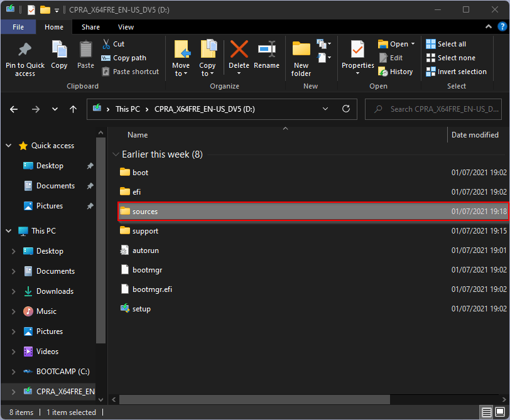Click Copy path in Clipboard group
The image size is (510, 420).
(x=124, y=58)
